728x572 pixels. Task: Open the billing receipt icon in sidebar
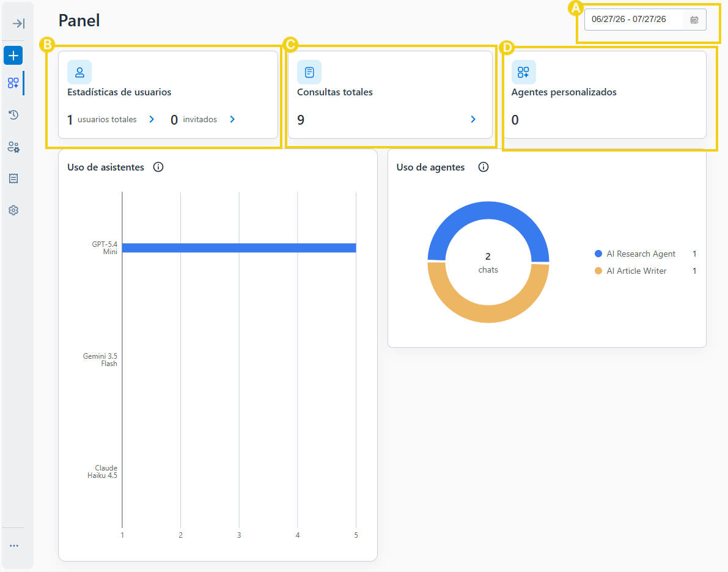13,178
